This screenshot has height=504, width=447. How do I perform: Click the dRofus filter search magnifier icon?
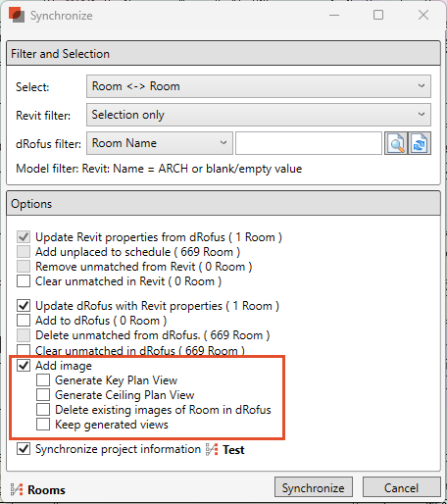[x=396, y=143]
